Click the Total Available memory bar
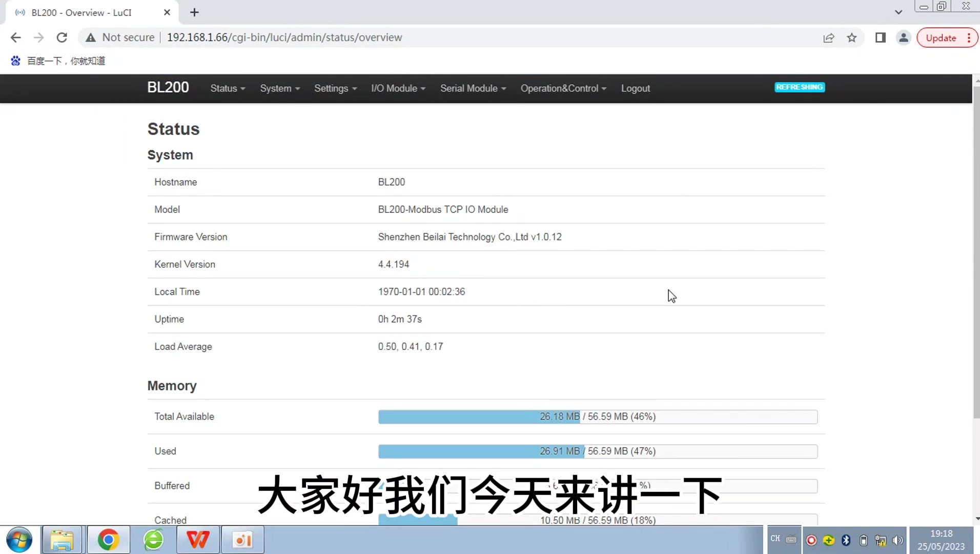 (597, 417)
